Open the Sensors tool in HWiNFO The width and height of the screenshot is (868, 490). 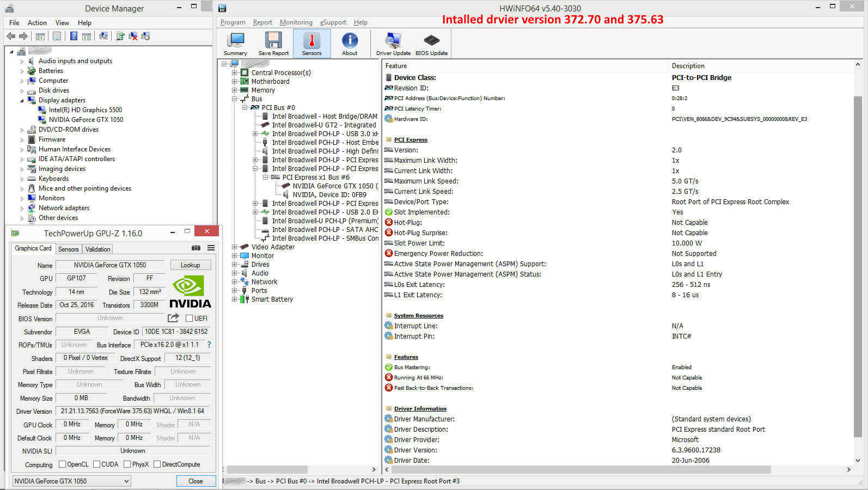pos(311,44)
